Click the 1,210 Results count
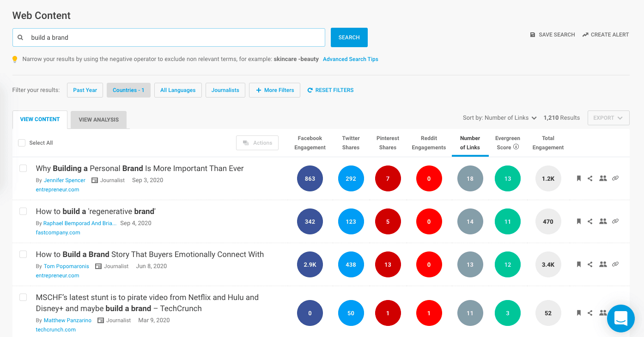644x337 pixels. 561,118
